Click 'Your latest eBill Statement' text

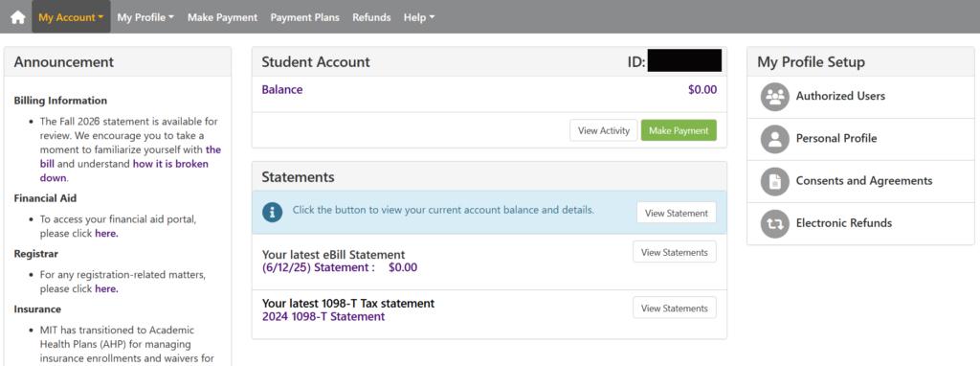[x=334, y=255]
